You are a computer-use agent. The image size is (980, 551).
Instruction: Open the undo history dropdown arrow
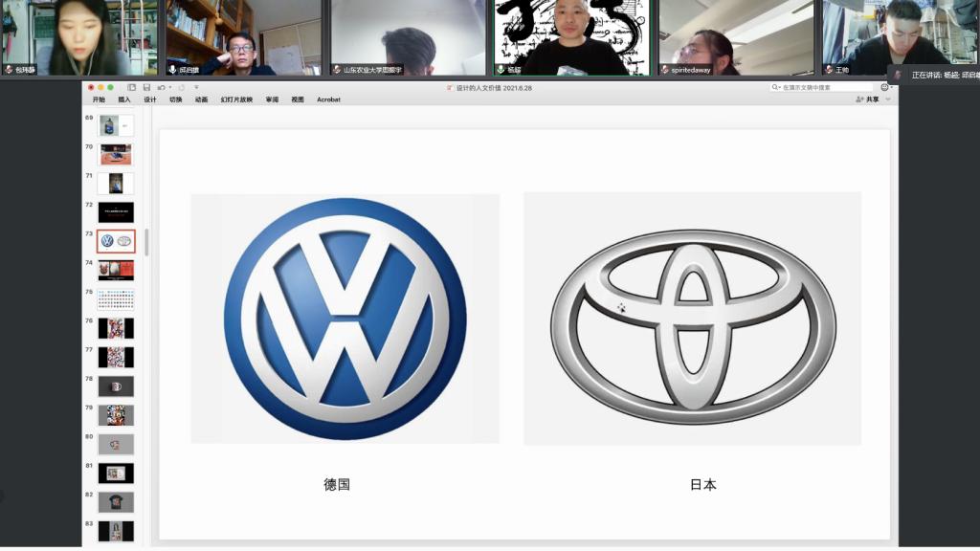(x=168, y=87)
